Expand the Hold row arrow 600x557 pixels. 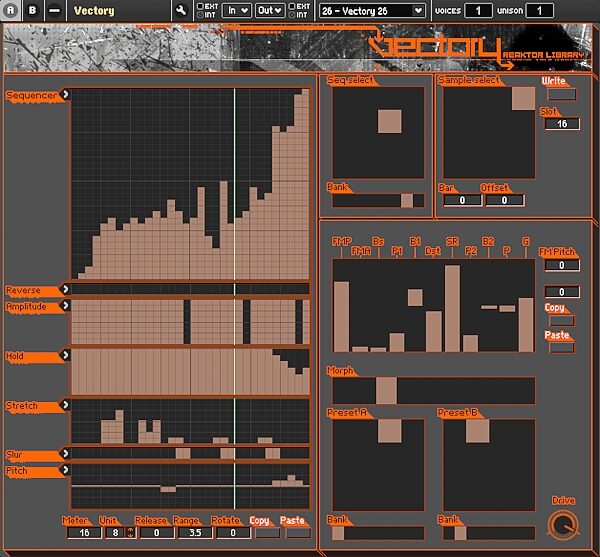tap(65, 355)
